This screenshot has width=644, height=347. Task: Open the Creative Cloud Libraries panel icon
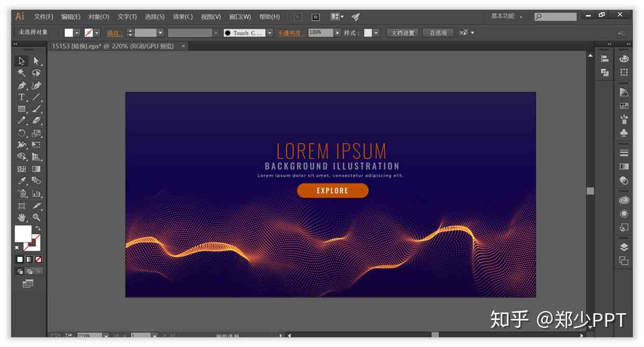[x=624, y=200]
